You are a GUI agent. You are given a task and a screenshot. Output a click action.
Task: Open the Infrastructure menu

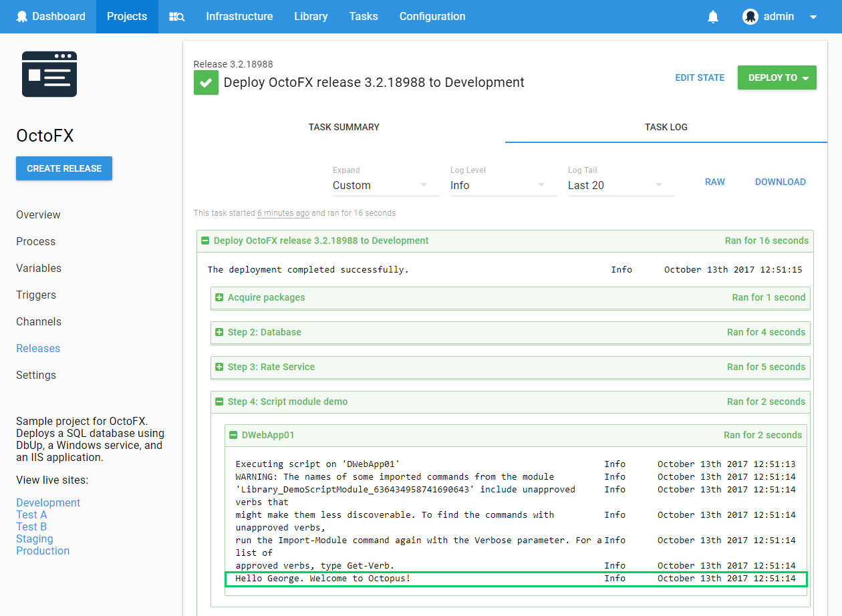[x=239, y=17]
